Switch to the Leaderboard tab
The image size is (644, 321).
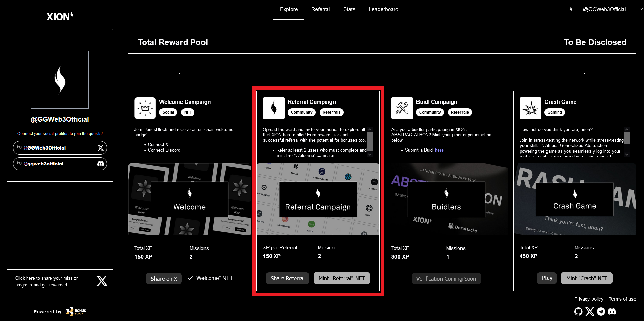383,9
